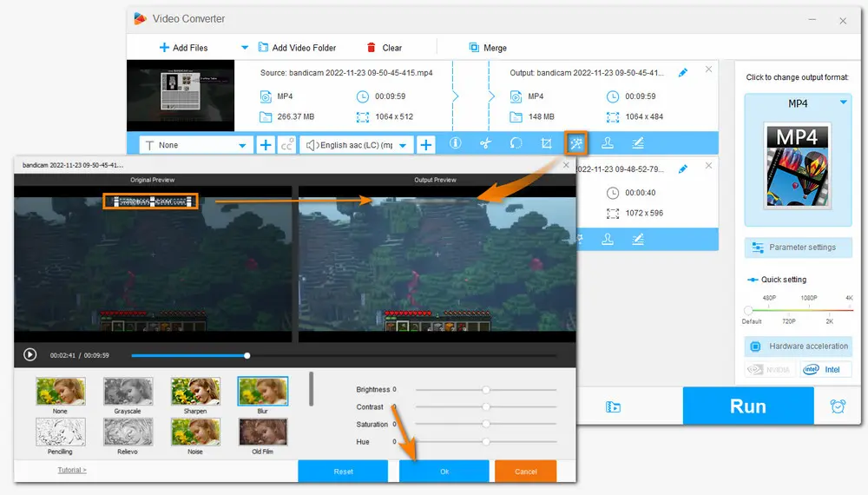This screenshot has height=495, width=868.
Task: Open the alarm clock scheduler icon
Action: coord(838,406)
